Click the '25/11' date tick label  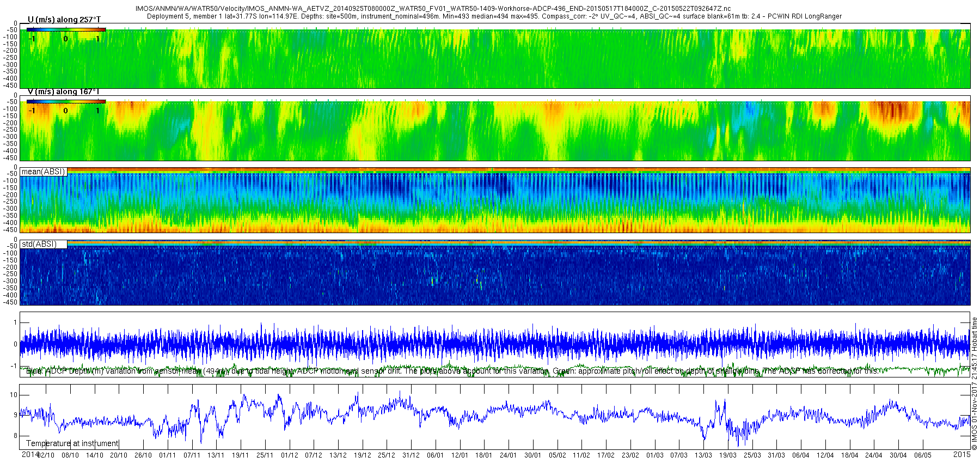(x=265, y=455)
